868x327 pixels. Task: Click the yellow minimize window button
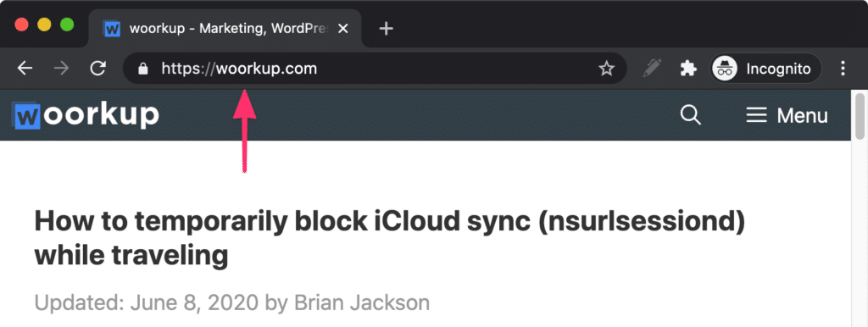pyautogui.click(x=44, y=25)
